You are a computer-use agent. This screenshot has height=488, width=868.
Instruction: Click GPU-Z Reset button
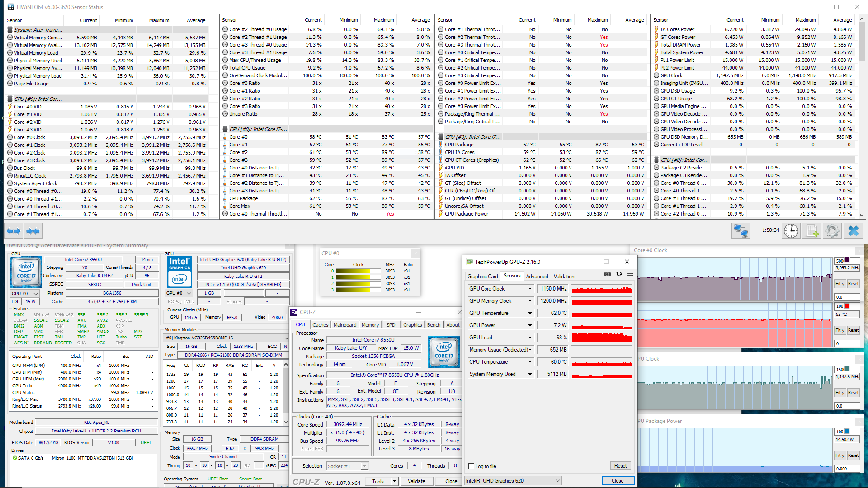620,466
